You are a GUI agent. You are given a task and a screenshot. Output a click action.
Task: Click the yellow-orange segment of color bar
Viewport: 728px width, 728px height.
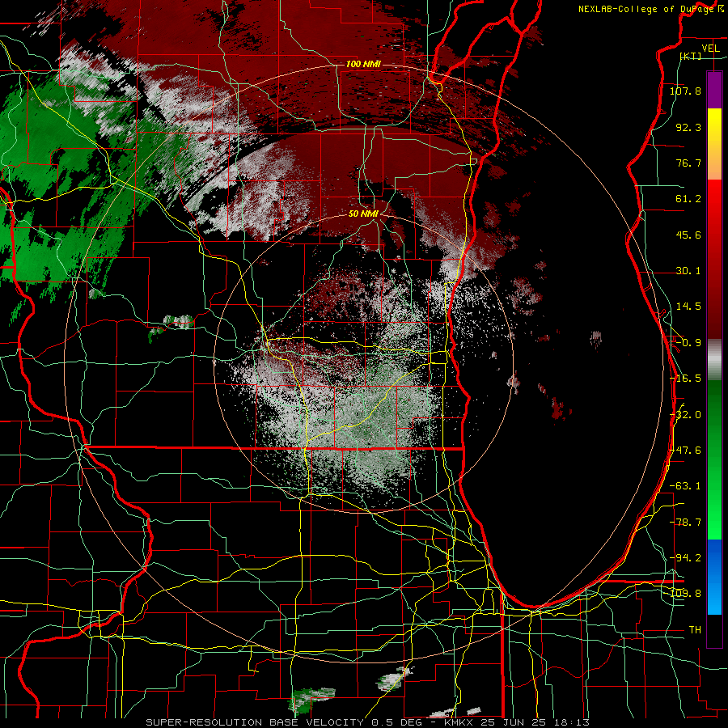tap(714, 144)
